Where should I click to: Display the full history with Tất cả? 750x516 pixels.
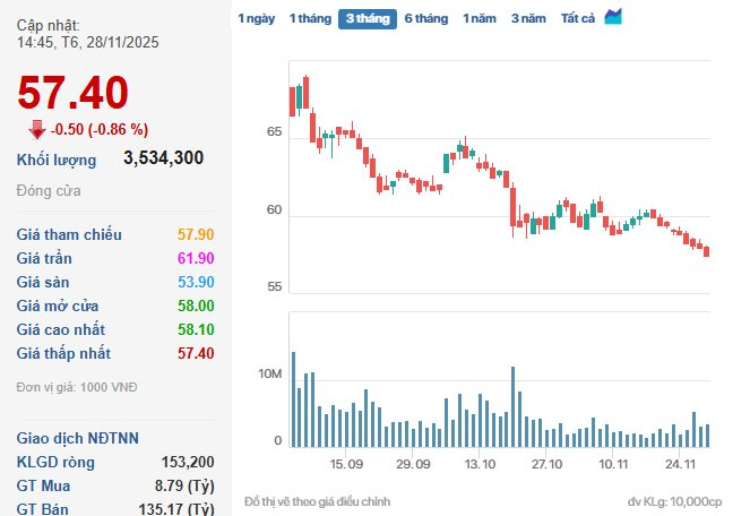point(577,19)
